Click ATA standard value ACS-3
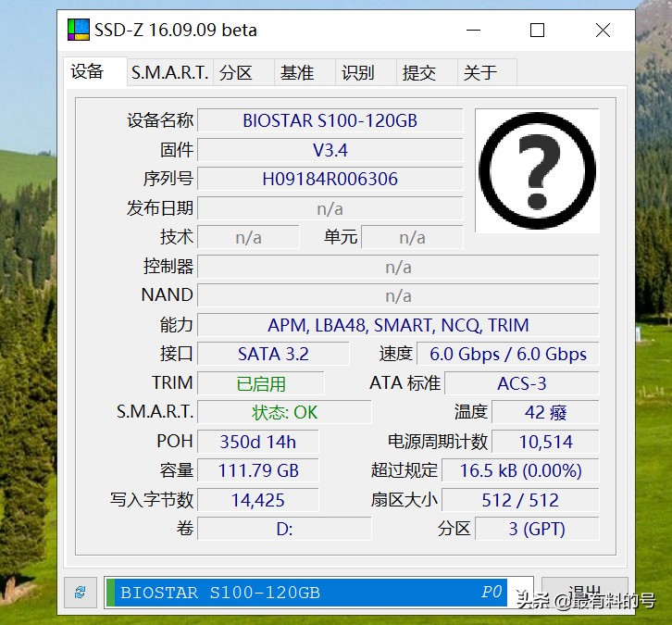Image resolution: width=672 pixels, height=625 pixels. (x=521, y=383)
